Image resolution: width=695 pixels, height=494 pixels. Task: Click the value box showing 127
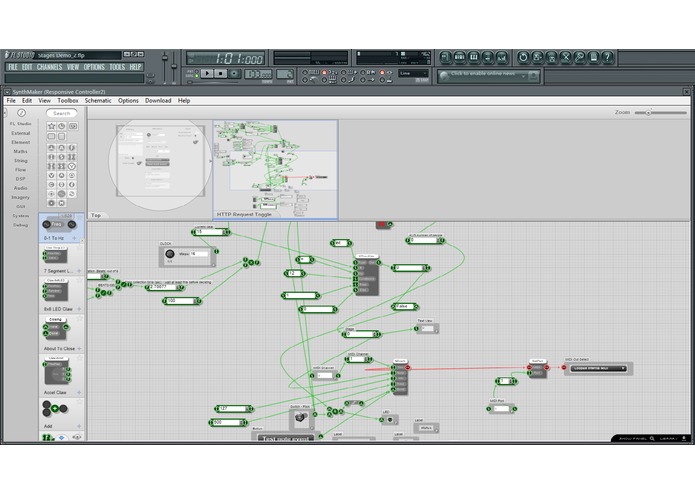(234, 408)
